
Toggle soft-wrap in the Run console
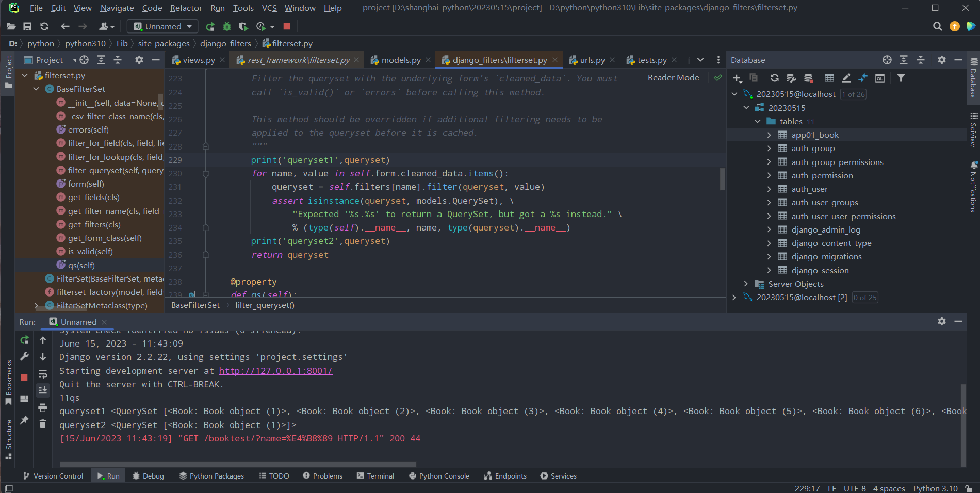[x=43, y=373]
